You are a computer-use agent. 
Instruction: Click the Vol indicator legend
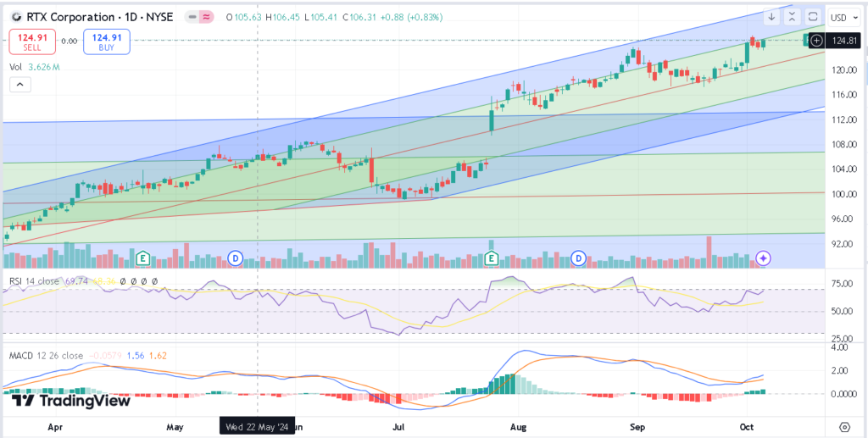click(x=34, y=67)
